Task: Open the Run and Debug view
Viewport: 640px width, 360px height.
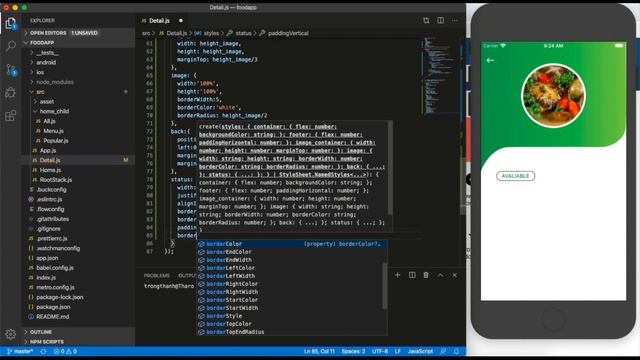Action: click(11, 93)
